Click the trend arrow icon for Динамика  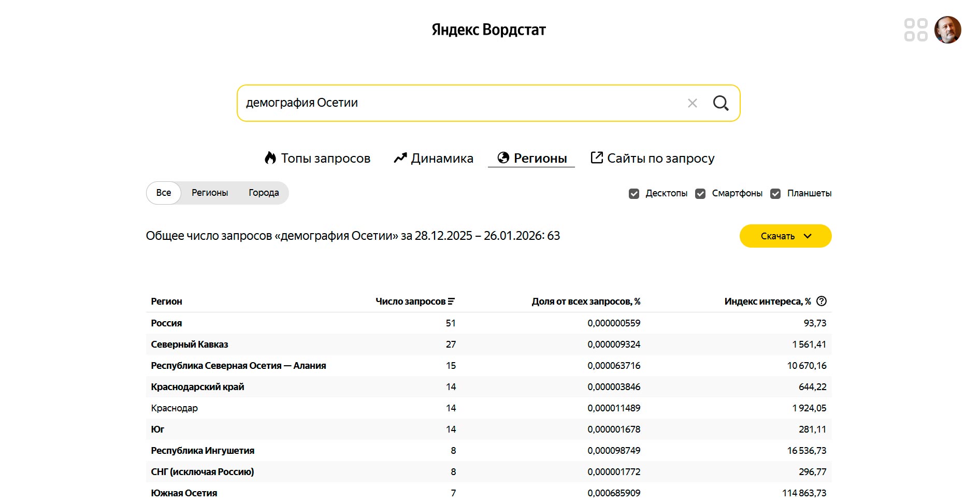coord(400,158)
